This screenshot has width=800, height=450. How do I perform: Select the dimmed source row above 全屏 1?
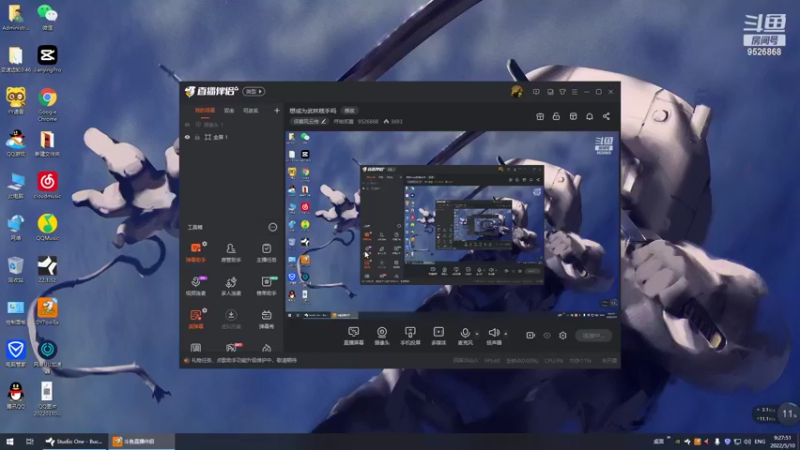tap(232, 124)
